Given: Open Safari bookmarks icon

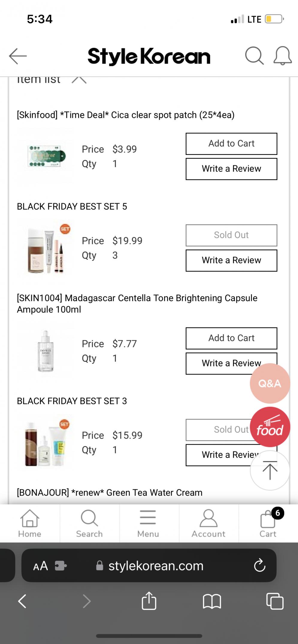Looking at the screenshot, I should pyautogui.click(x=212, y=601).
